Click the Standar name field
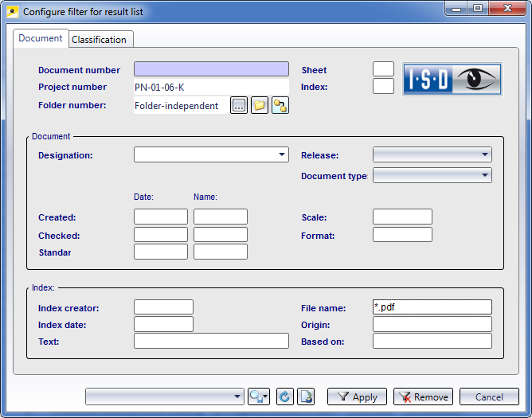Image resolution: width=532 pixels, height=418 pixels. 221,252
